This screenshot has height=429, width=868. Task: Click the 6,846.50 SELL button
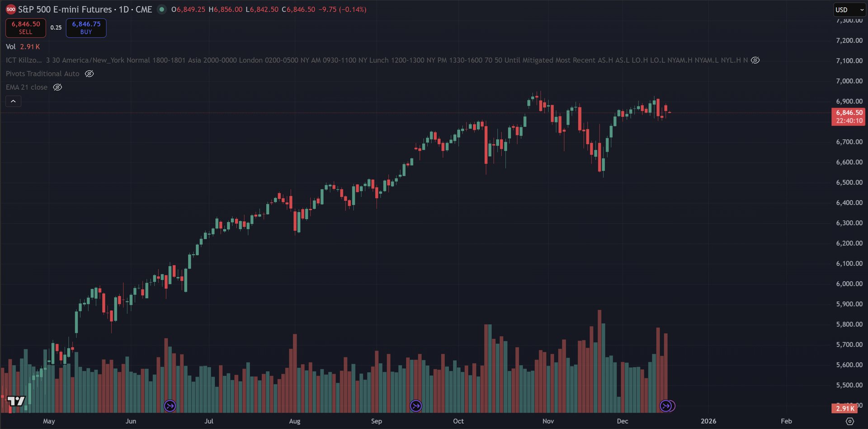click(x=26, y=28)
